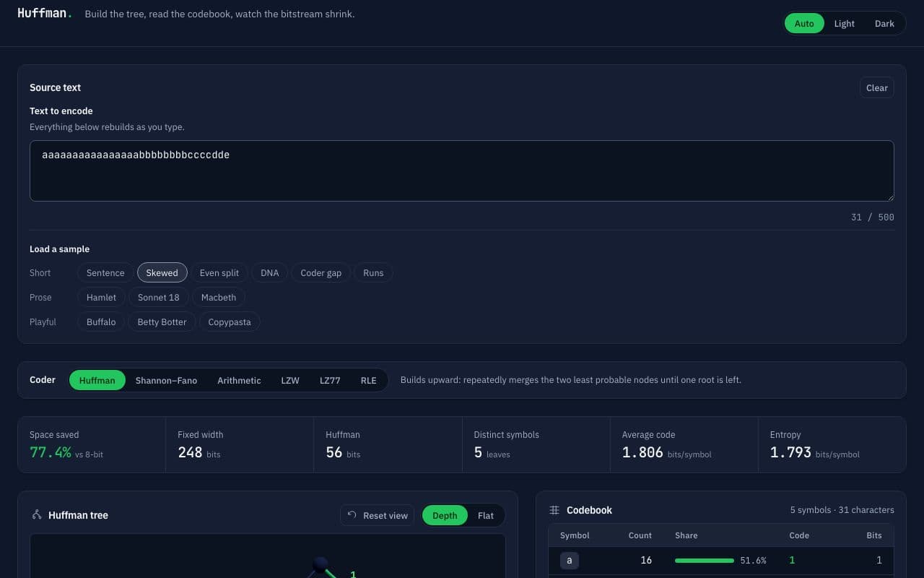The image size is (924, 578).
Task: Click the Symbol column header
Action: pyautogui.click(x=575, y=535)
